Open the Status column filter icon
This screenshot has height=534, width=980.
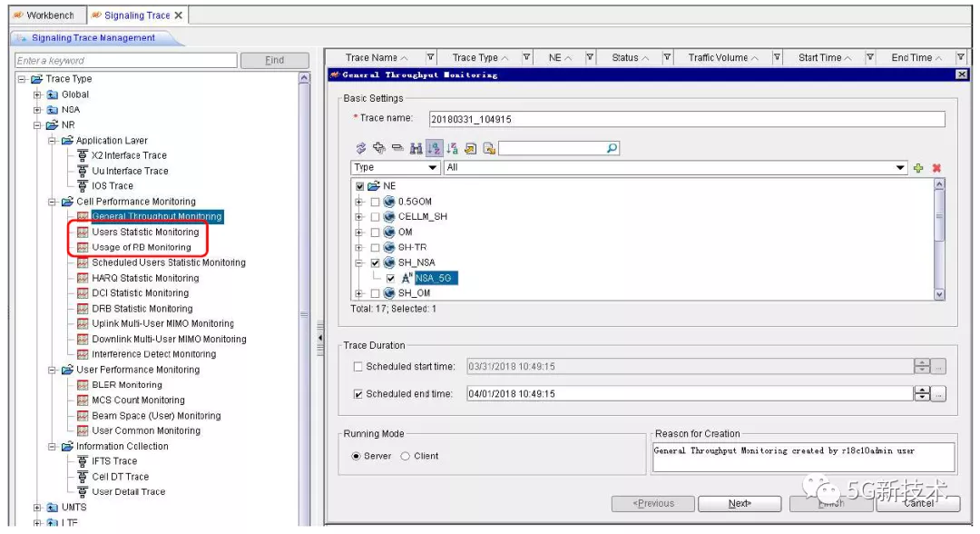pyautogui.click(x=667, y=57)
